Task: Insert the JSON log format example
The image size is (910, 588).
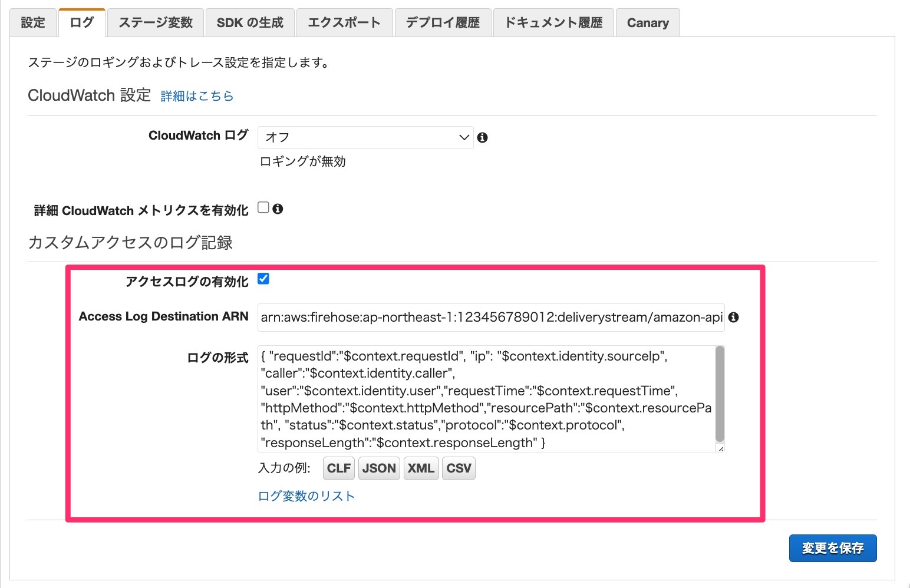Action: [378, 468]
